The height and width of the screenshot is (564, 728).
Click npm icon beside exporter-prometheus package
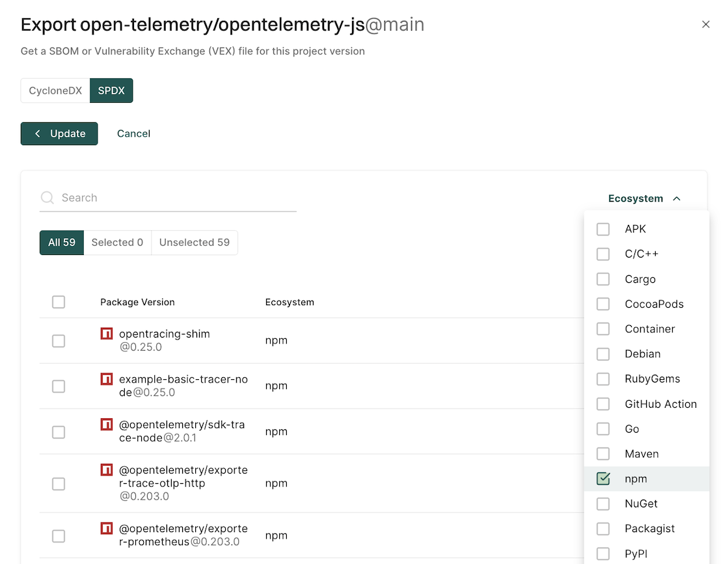pyautogui.click(x=107, y=528)
